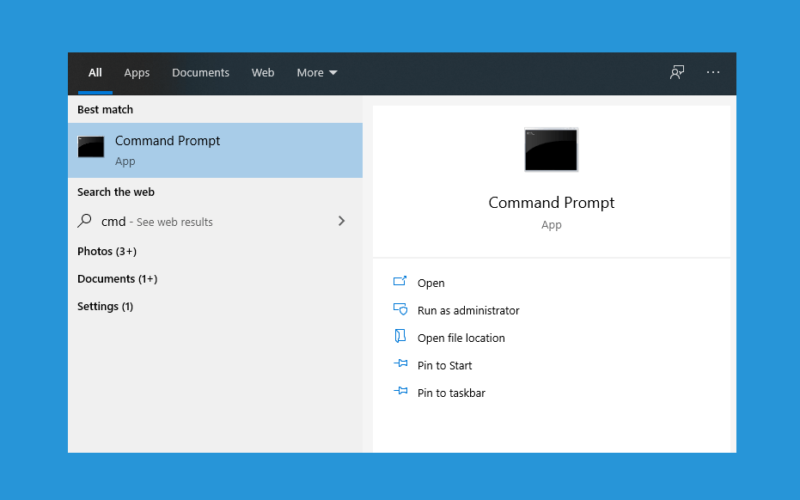
Task: Click the Open action label
Action: 431,283
